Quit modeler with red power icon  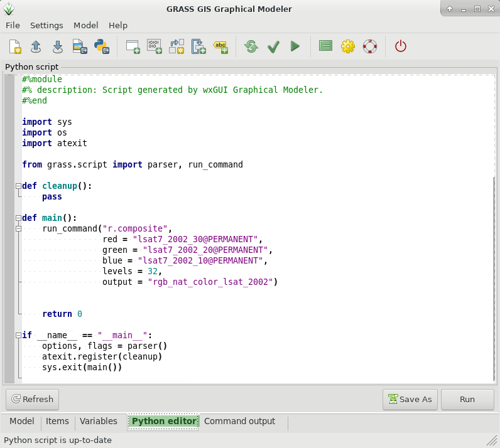point(400,46)
